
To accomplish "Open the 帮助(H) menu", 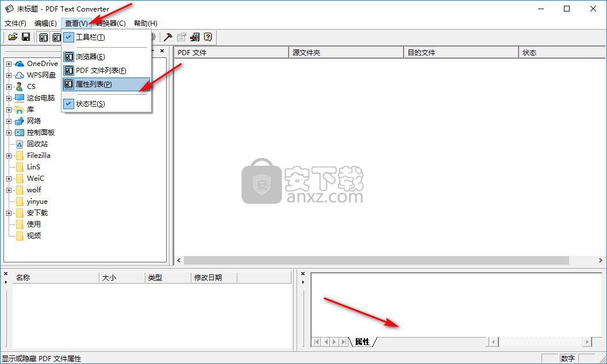I will tap(145, 23).
